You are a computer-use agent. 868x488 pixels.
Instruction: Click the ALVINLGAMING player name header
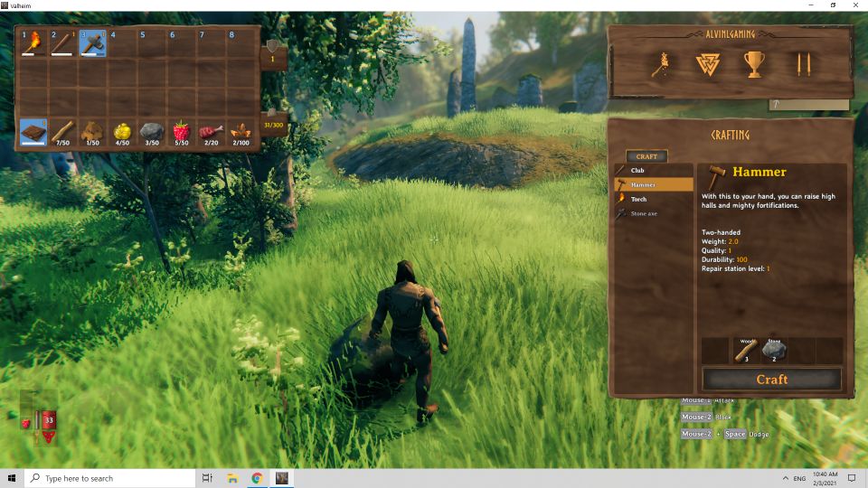point(731,34)
